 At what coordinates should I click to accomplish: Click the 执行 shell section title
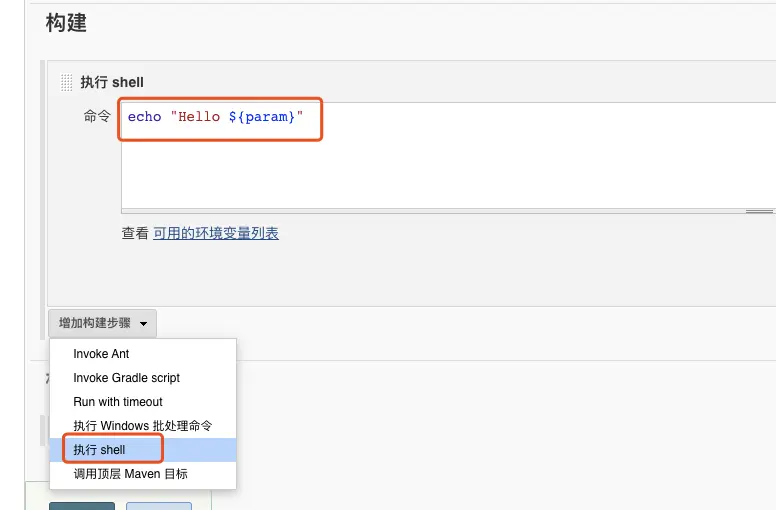click(x=112, y=82)
